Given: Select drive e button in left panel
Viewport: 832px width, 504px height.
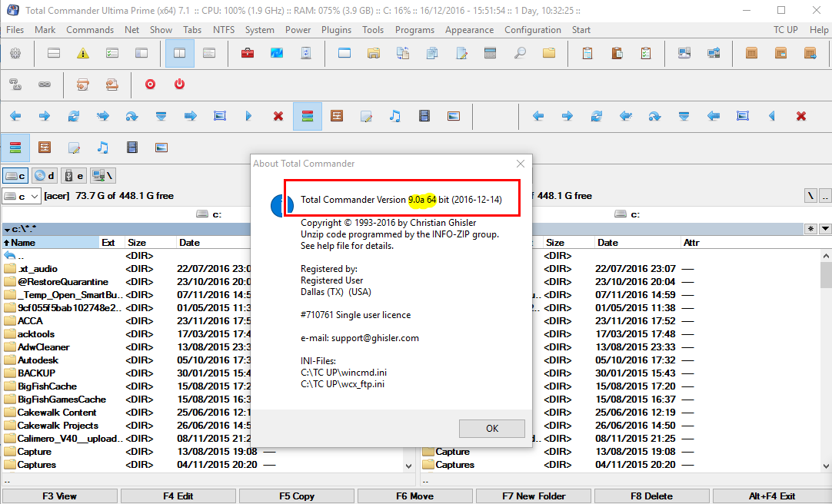Looking at the screenshot, I should [x=74, y=176].
